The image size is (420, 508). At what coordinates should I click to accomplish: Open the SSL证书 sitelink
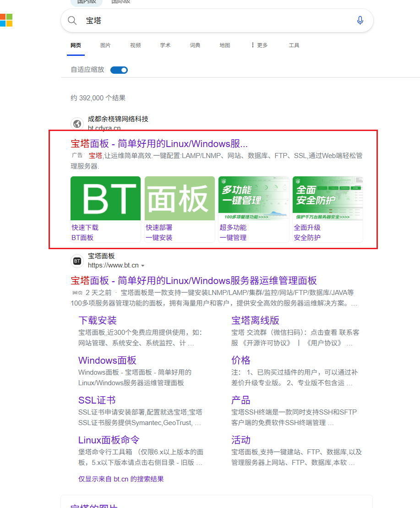pos(97,400)
